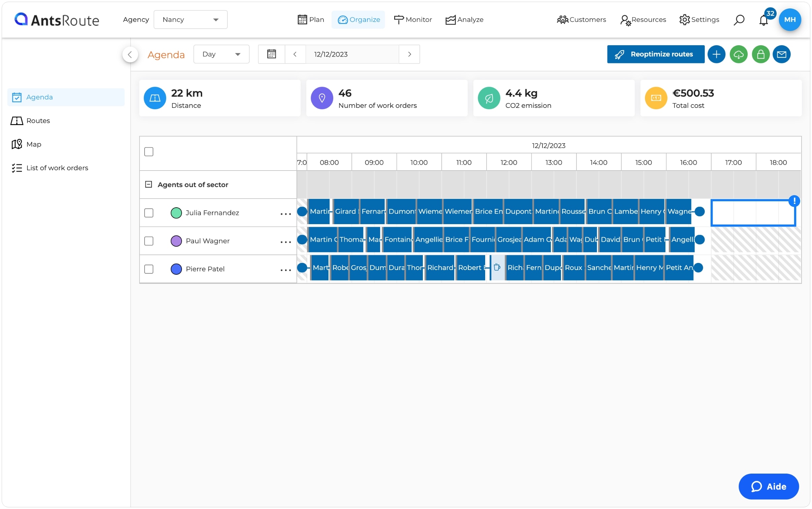Click Julia Fernandez route end dot
Image resolution: width=812 pixels, height=509 pixels.
click(699, 211)
